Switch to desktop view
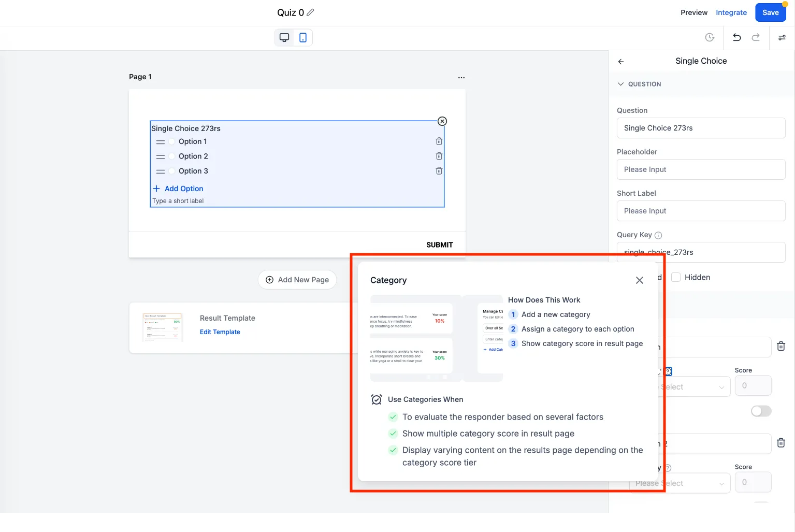The width and height of the screenshot is (795, 532). tap(284, 37)
